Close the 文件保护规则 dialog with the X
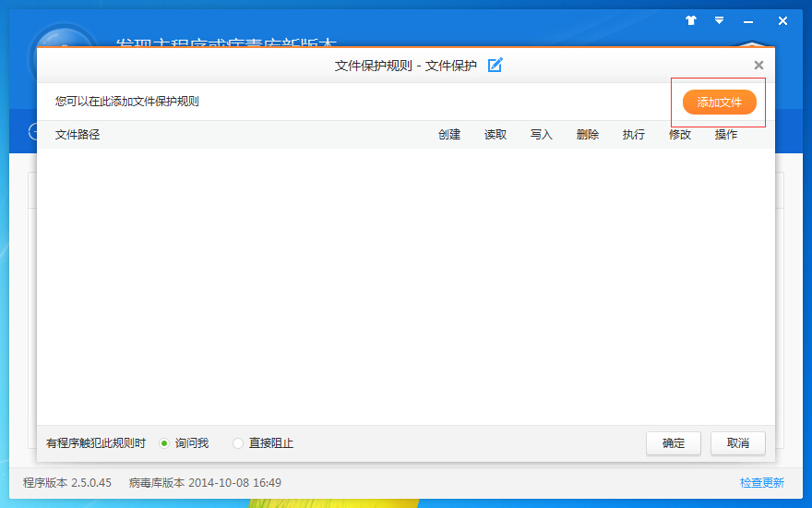The height and width of the screenshot is (508, 812). pyautogui.click(x=758, y=65)
